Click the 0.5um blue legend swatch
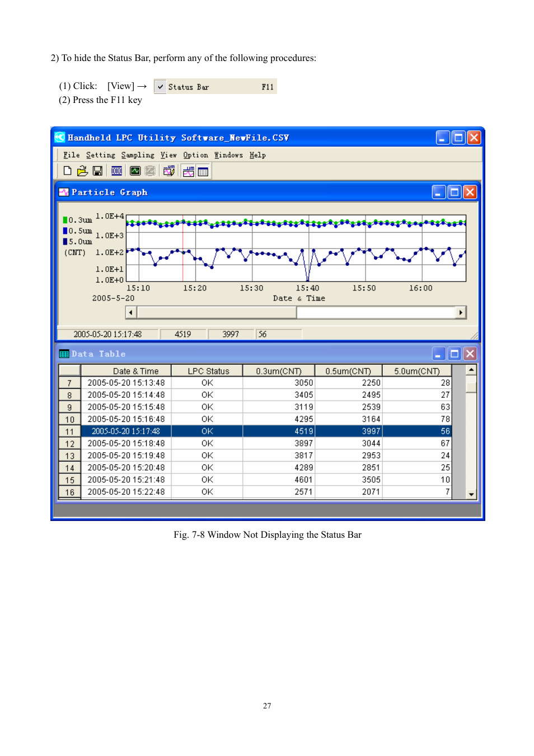The width and height of the screenshot is (534, 756). pyautogui.click(x=65, y=231)
